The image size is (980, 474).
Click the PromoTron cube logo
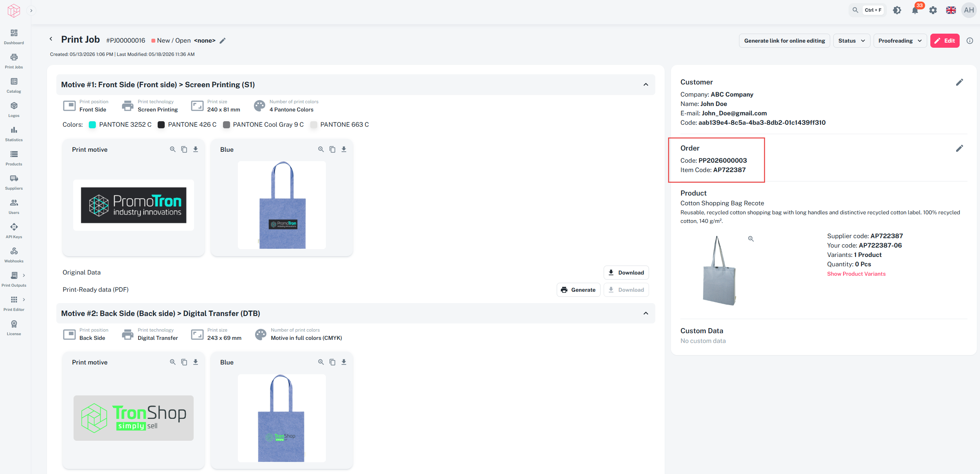tap(14, 11)
